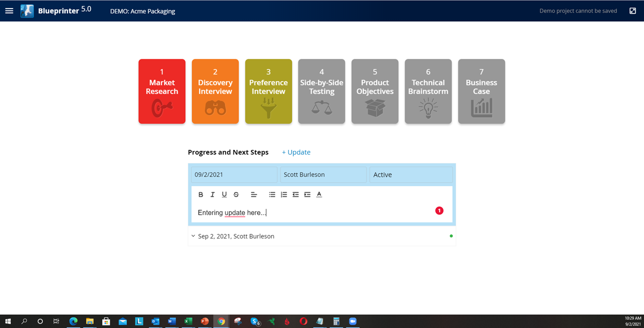Click in the 'Entering update here...' text
The height and width of the screenshot is (328, 644).
232,213
